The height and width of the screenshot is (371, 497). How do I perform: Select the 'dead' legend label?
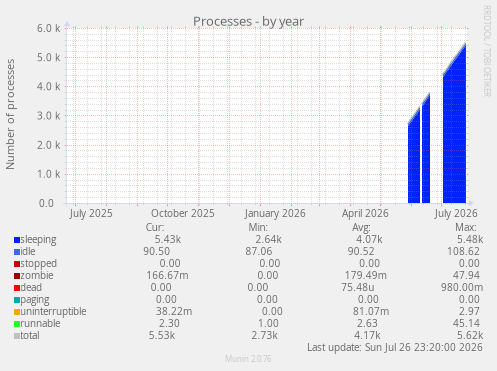pyautogui.click(x=31, y=287)
